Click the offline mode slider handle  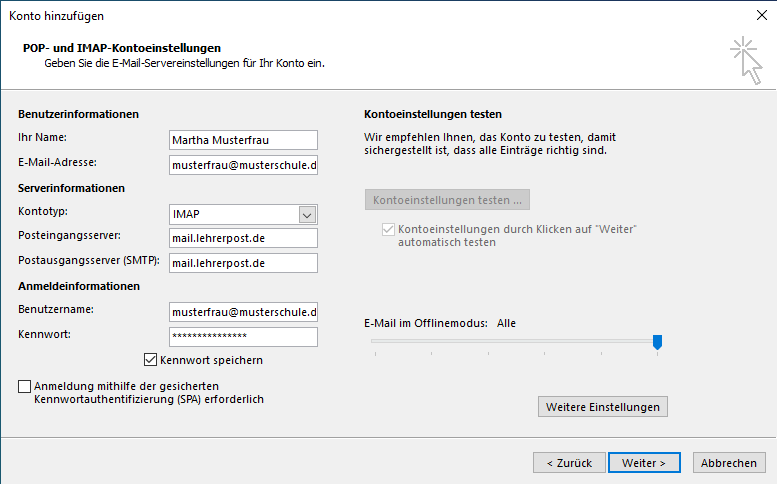[x=657, y=342]
